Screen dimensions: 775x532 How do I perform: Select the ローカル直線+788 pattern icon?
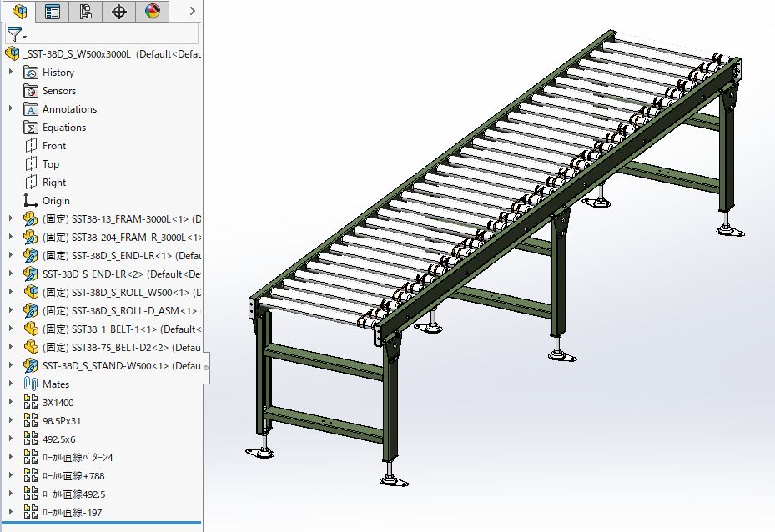point(31,475)
